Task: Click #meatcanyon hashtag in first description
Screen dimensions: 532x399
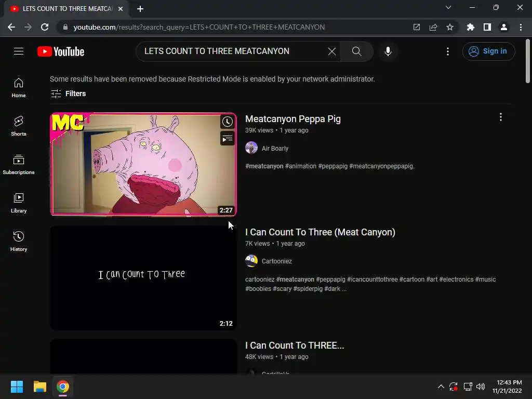Action: pyautogui.click(x=264, y=166)
